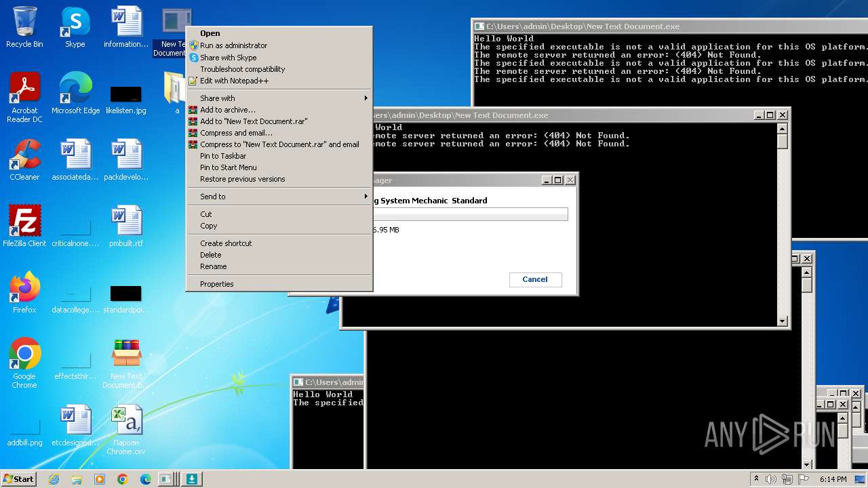Open Windows Media Player taskbar icon

point(100,479)
